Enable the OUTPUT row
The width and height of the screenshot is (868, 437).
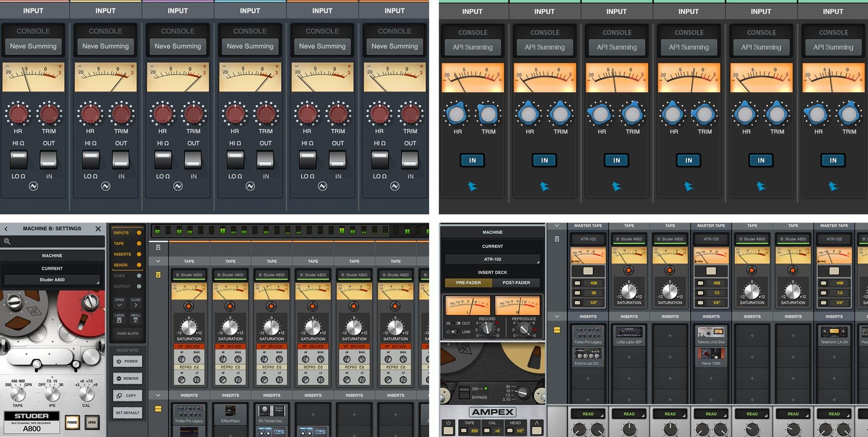127,286
